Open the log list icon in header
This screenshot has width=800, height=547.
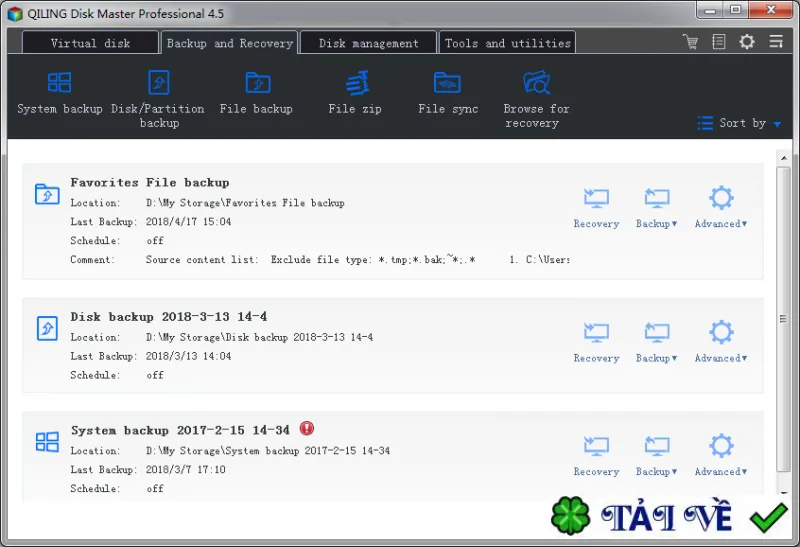[x=718, y=42]
